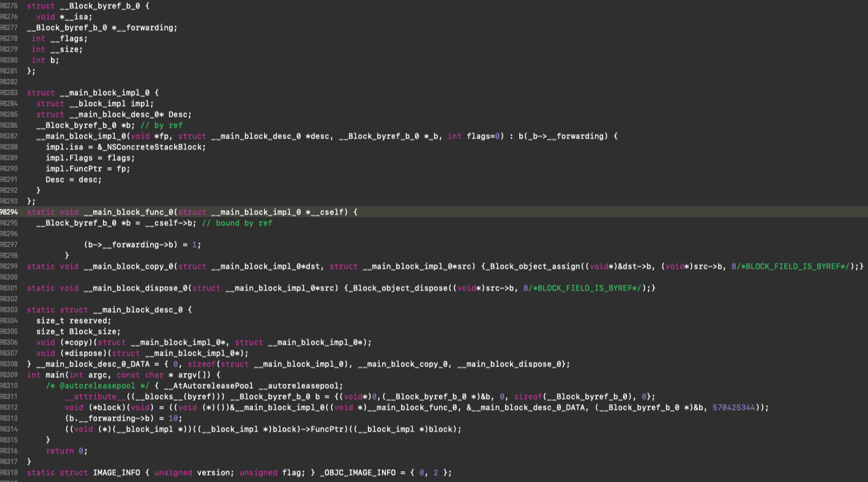Click the 'size_t Block_size;' line
Screen dimensions: 868x482
[78, 331]
